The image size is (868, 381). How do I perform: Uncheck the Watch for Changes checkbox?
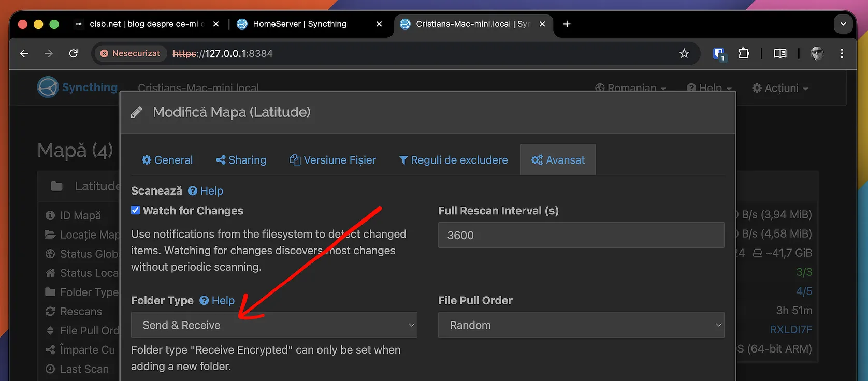click(136, 210)
